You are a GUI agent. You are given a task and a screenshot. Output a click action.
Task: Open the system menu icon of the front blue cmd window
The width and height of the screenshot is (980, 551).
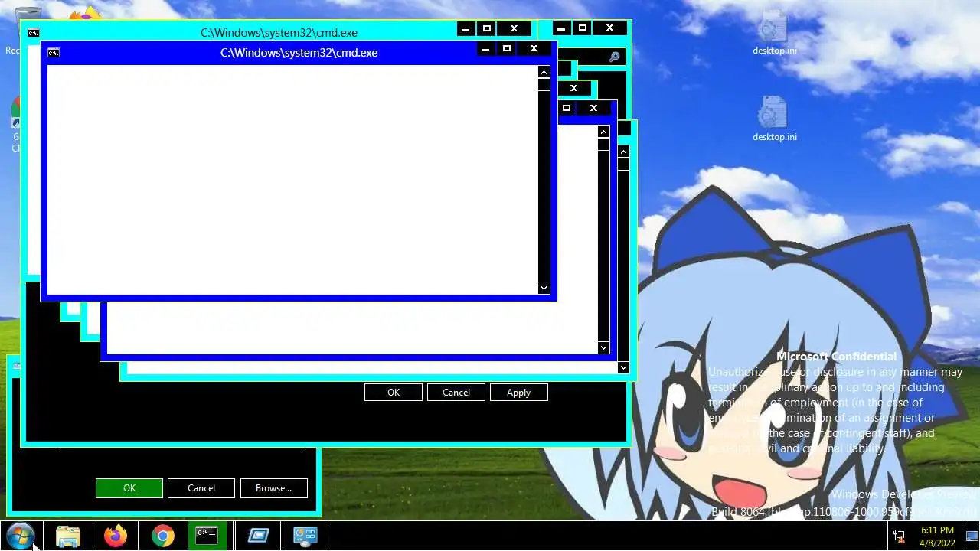[x=54, y=53]
